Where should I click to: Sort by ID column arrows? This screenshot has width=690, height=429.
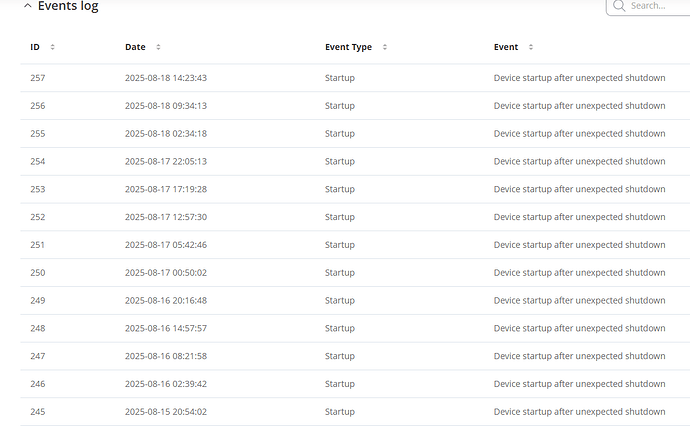52,47
